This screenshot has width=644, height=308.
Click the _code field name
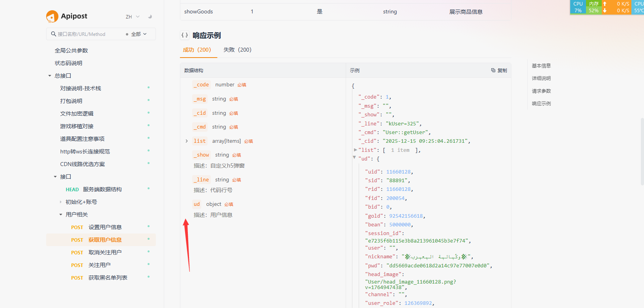(201, 85)
